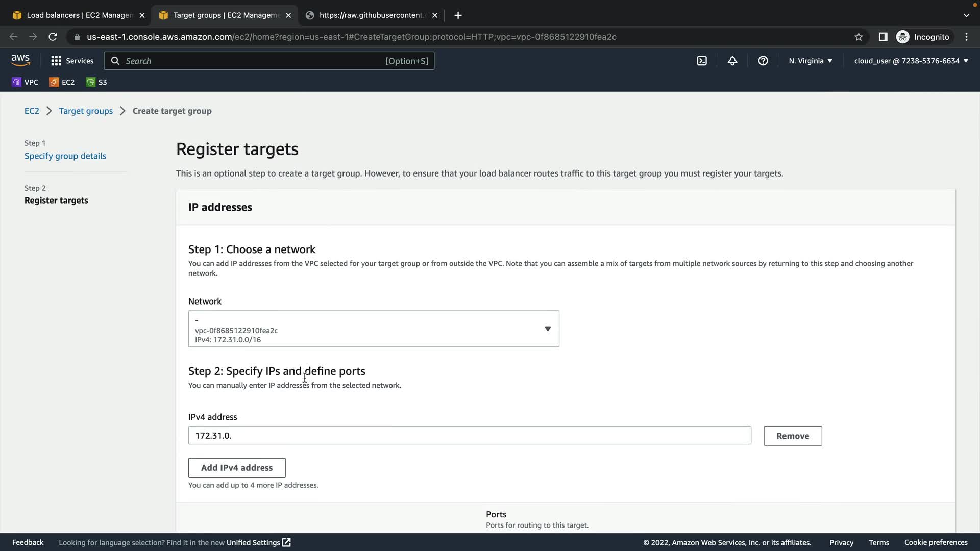Click the AWS logo home icon
This screenshot has height=551, width=980.
click(x=20, y=60)
